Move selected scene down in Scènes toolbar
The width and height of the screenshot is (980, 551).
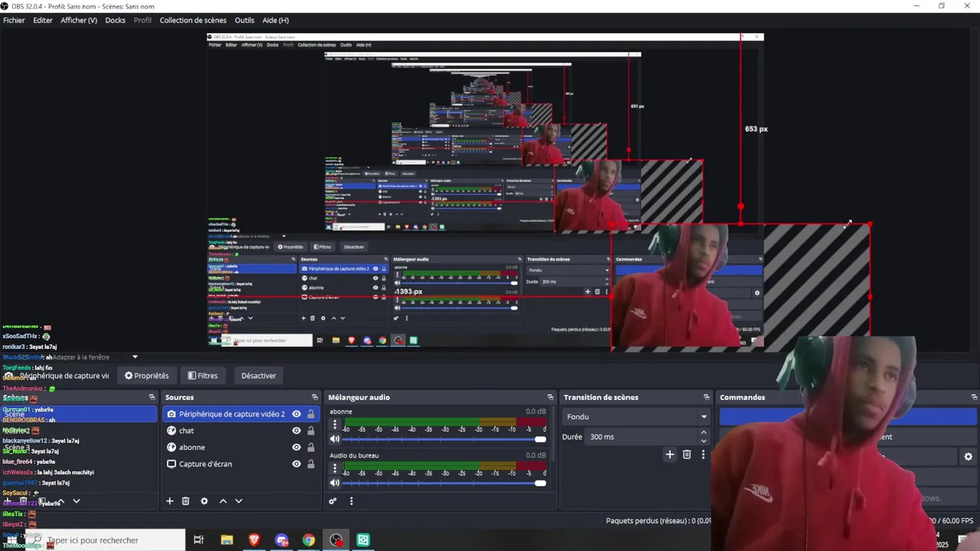click(x=76, y=501)
